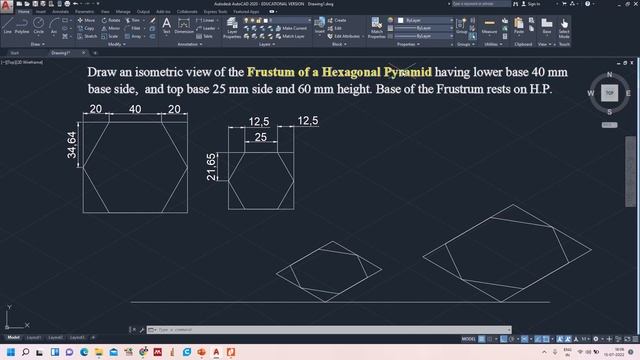Click Create block
Image resolution: width=640 pixels, height=360 pixels.
click(x=337, y=20)
